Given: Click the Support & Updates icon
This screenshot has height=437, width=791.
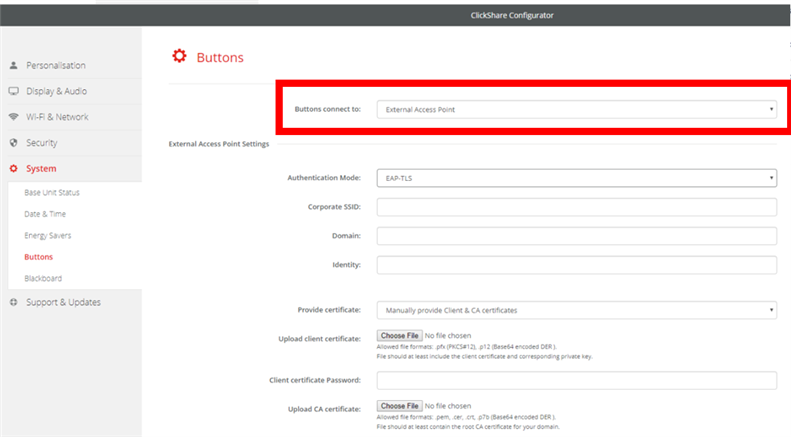Looking at the screenshot, I should (13, 302).
